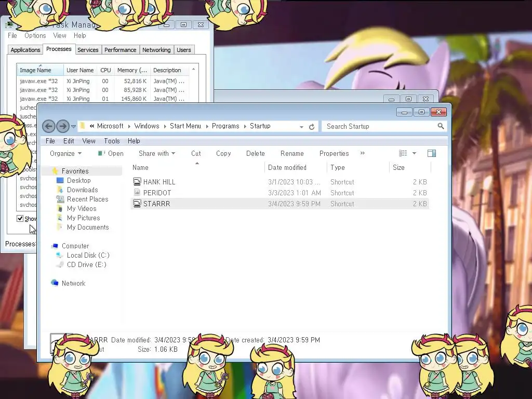The image size is (532, 399).
Task: Refresh the Startup folder view
Action: pyautogui.click(x=312, y=127)
